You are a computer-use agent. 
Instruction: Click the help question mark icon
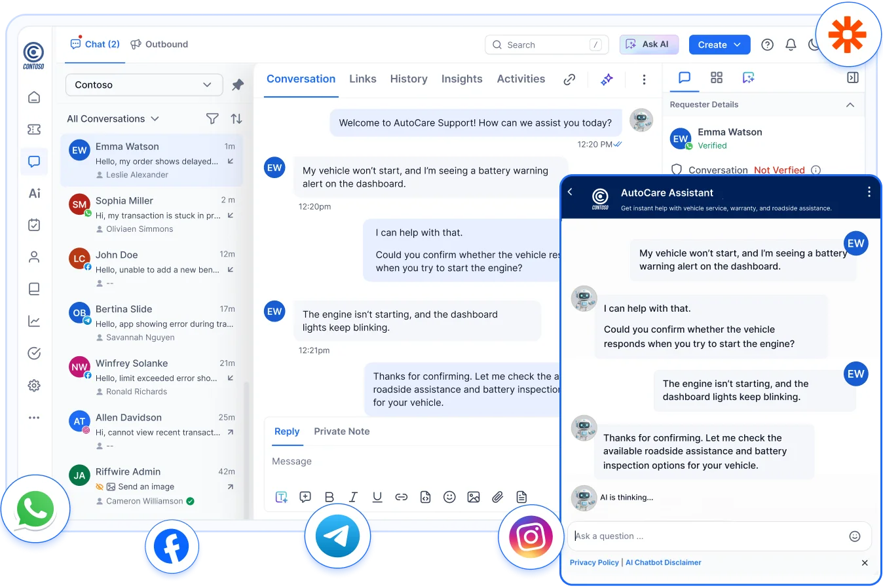tap(767, 45)
